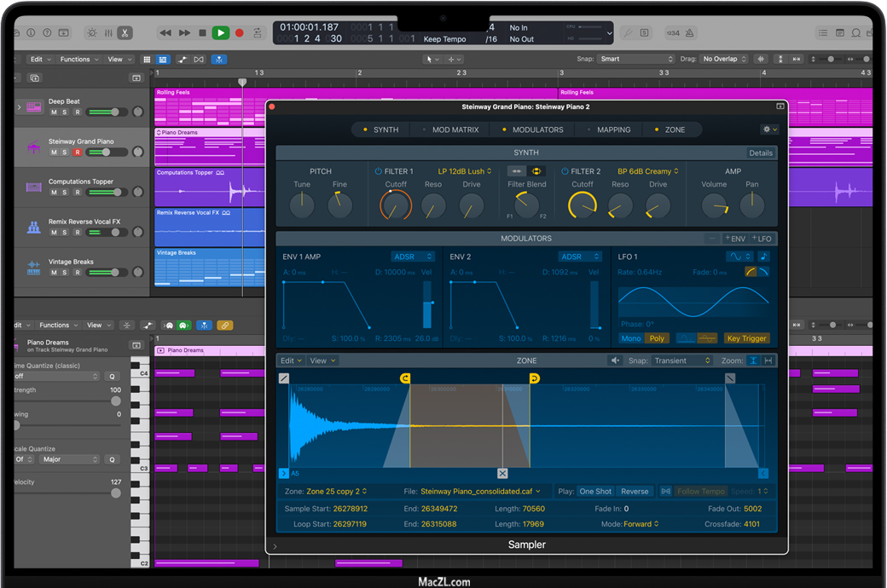Click the Mixer sliders icon in toolbar
Image resolution: width=887 pixels, height=588 pixels.
pos(108,33)
